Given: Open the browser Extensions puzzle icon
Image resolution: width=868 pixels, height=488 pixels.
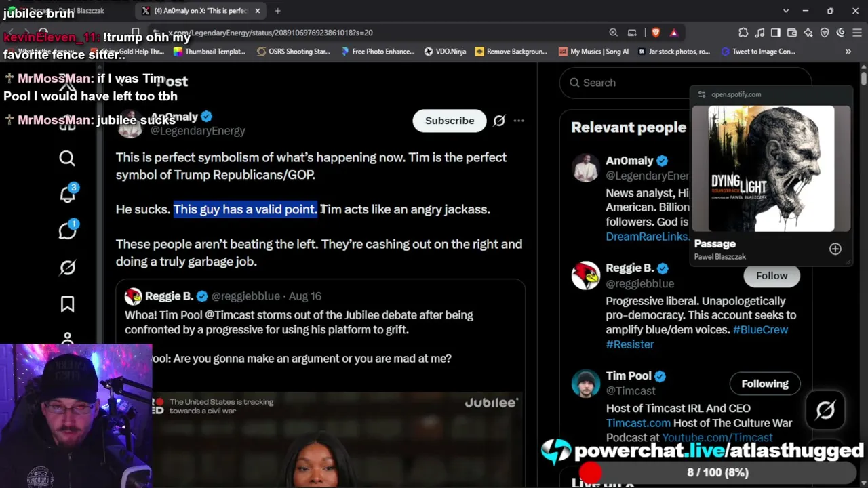Looking at the screenshot, I should 743,33.
